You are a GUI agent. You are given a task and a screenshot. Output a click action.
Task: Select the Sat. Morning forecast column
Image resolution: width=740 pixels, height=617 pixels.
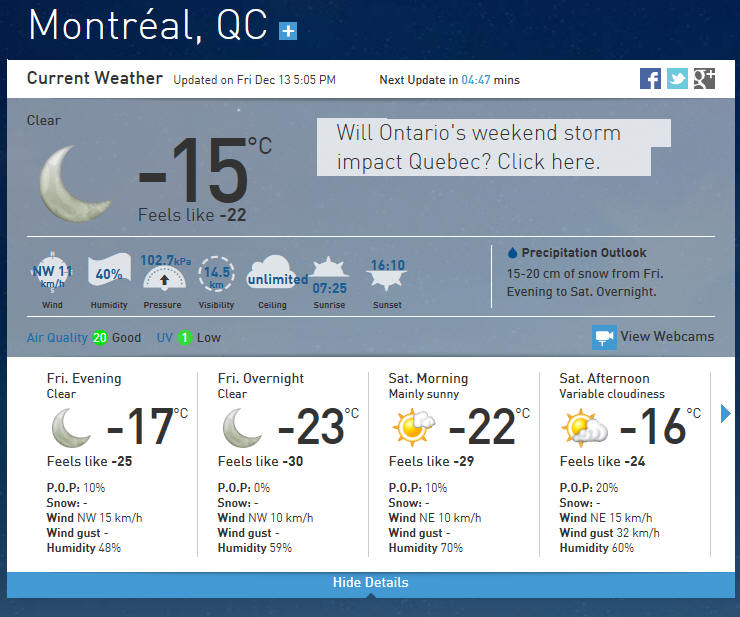point(454,464)
